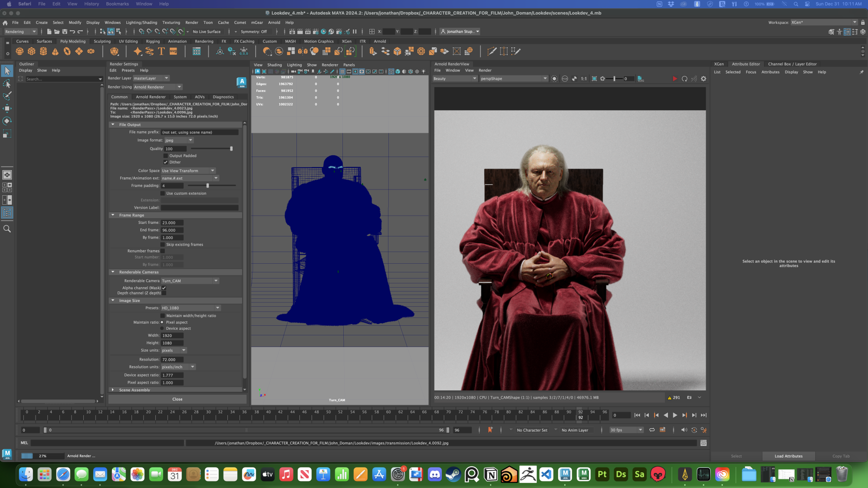The width and height of the screenshot is (868, 488).
Task: Select the Device aspect radio button
Action: [x=162, y=328]
